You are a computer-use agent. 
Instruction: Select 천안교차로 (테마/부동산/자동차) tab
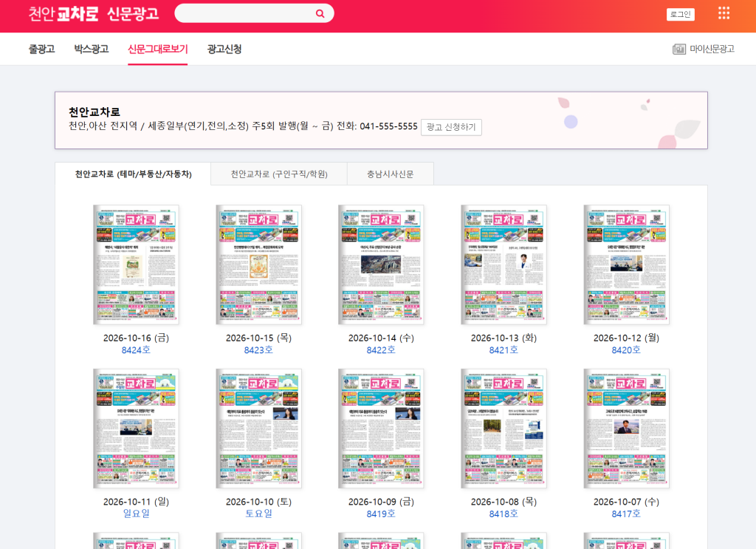[x=133, y=174]
